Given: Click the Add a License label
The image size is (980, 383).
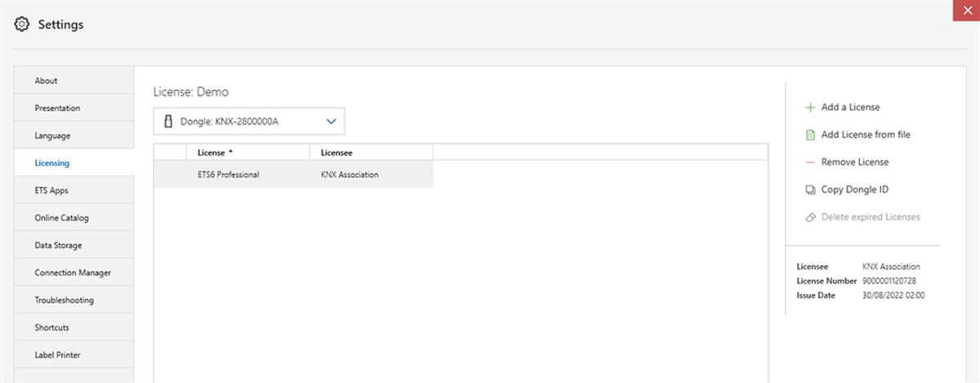Looking at the screenshot, I should coord(850,107).
